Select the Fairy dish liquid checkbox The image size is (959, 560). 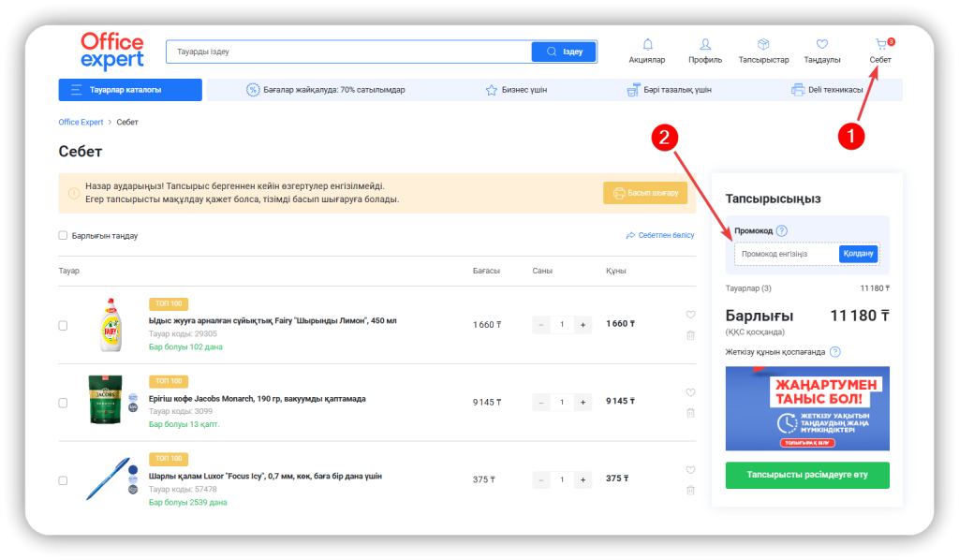(63, 325)
